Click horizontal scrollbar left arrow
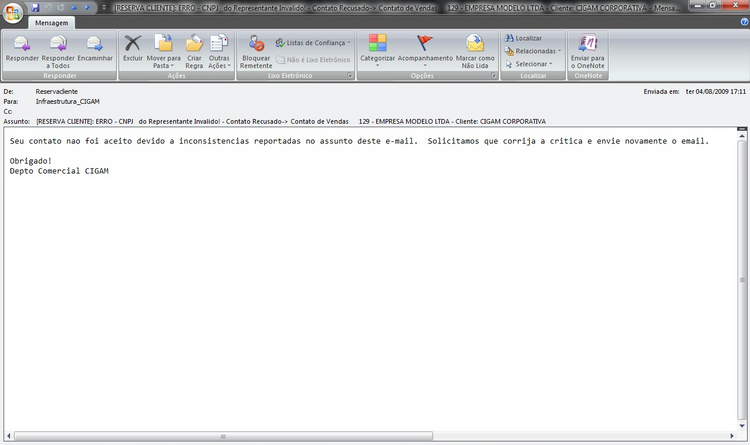750x445 pixels. 8,436
